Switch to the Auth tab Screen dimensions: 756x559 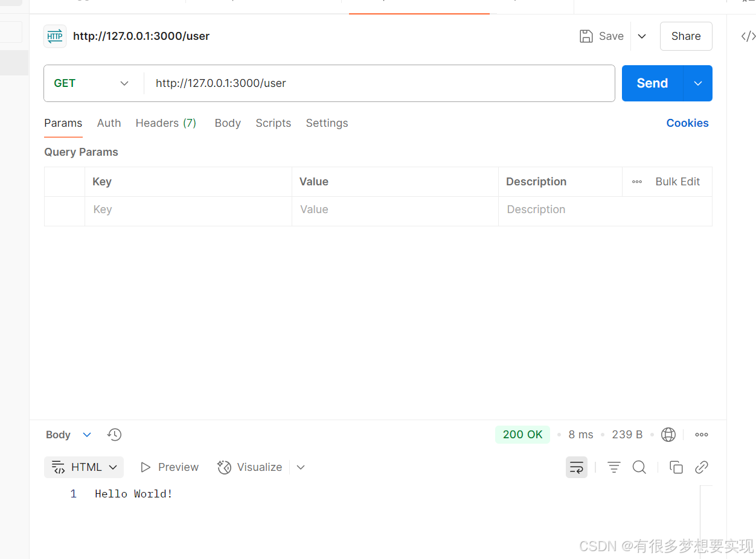click(109, 123)
